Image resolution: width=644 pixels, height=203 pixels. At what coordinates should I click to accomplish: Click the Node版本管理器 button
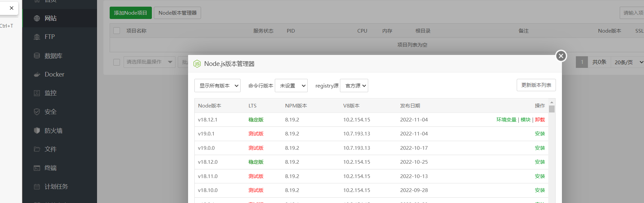coord(177,13)
